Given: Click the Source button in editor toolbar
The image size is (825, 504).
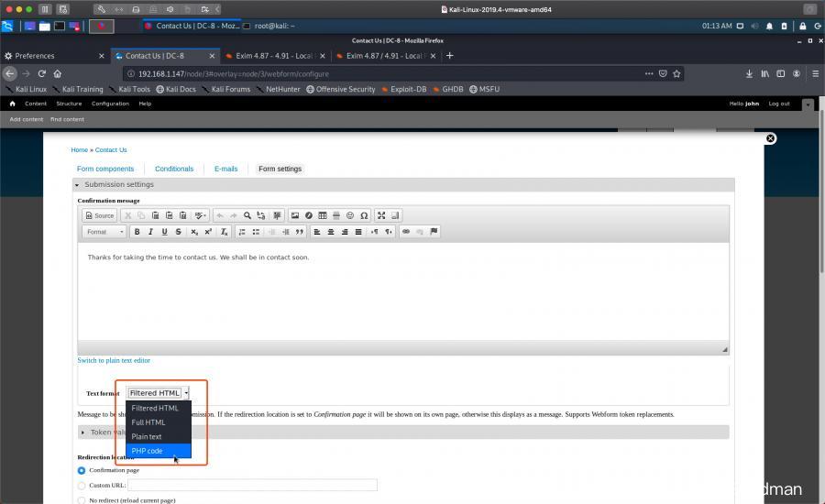Looking at the screenshot, I should point(100,215).
